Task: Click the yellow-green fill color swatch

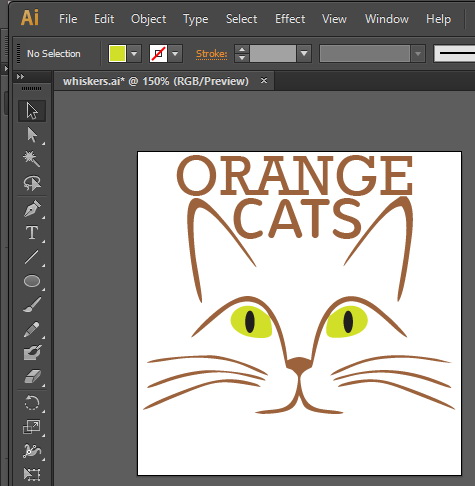Action: coord(117,54)
